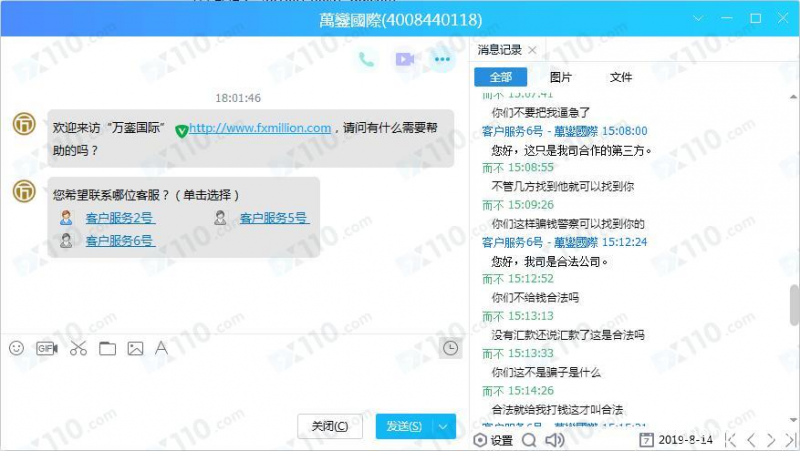Click the 而不 15:09:26 sender line
Image resolution: width=800 pixels, height=451 pixels.
click(x=518, y=205)
